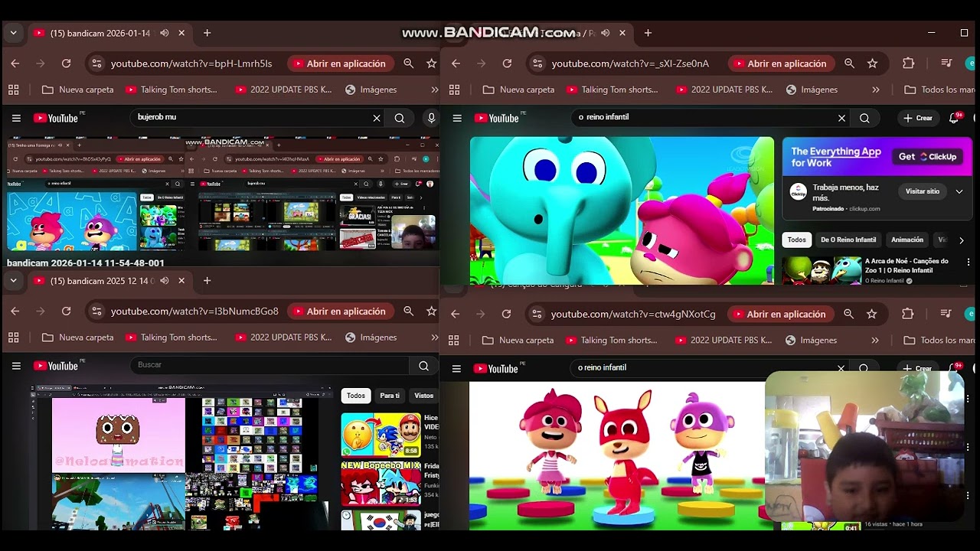Open YouTube guide menu in the ctw4gNXotCg window
980x551 pixels.
457,369
